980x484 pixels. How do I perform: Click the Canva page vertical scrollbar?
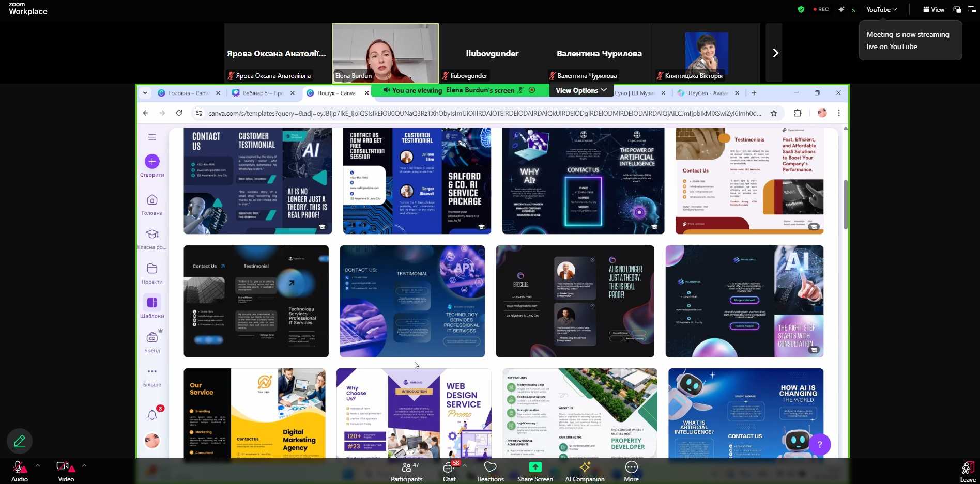[845, 204]
